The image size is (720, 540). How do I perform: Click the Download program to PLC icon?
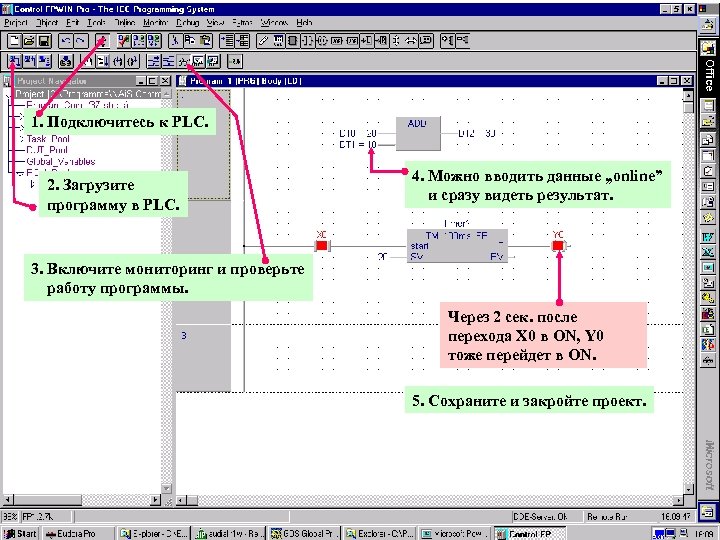pyautogui.click(x=15, y=61)
